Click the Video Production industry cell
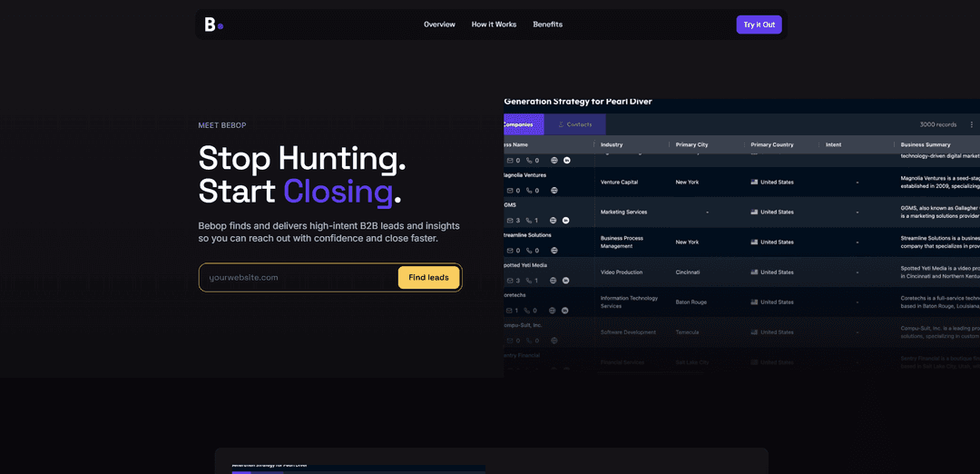The height and width of the screenshot is (474, 980). point(622,272)
